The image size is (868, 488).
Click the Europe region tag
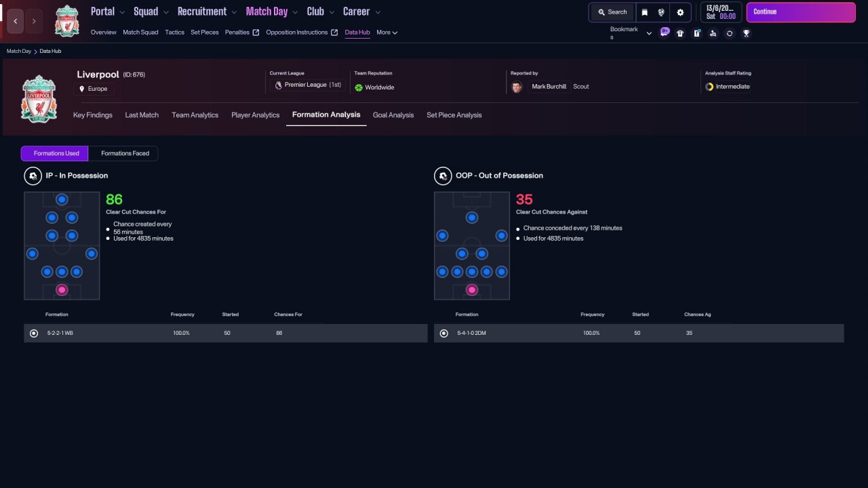(x=94, y=89)
